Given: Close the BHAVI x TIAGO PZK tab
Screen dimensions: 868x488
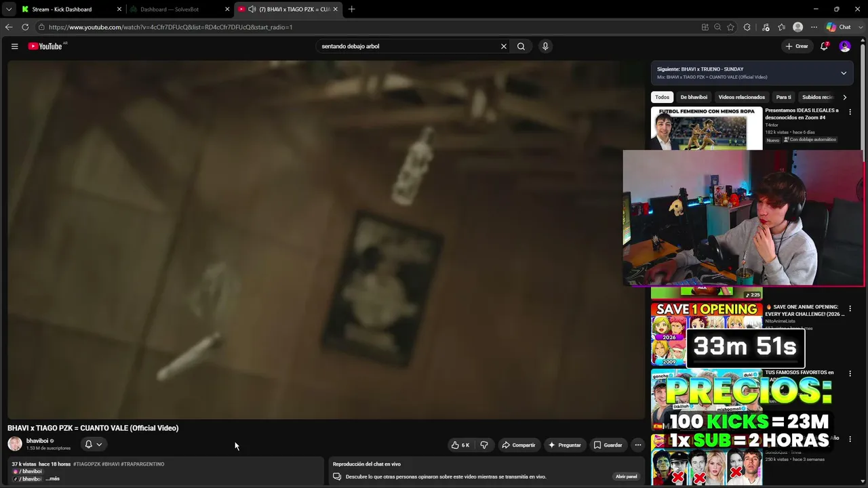Looking at the screenshot, I should coord(335,9).
